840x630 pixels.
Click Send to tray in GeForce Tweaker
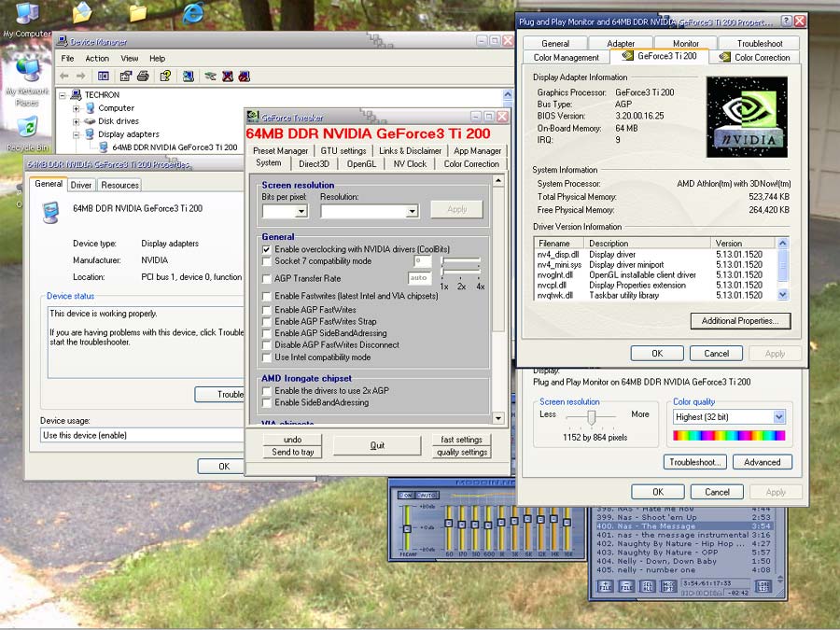(292, 452)
